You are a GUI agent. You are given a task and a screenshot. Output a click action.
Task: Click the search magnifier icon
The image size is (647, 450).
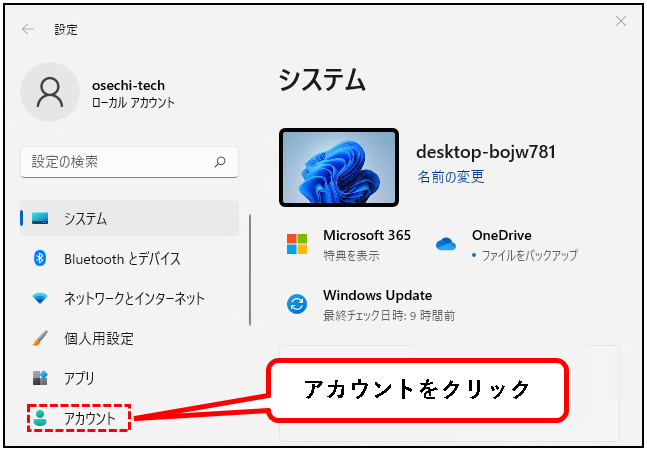[x=220, y=162]
